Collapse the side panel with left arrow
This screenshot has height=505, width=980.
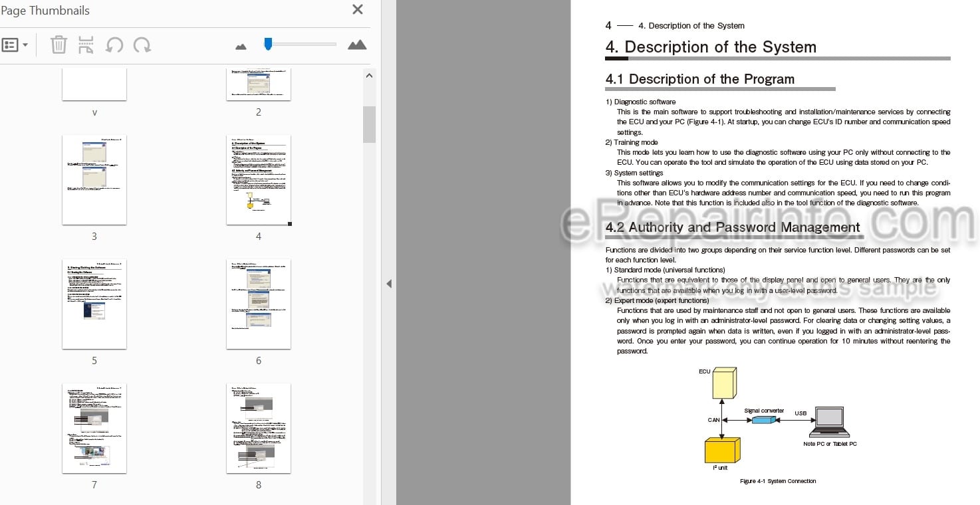pyautogui.click(x=389, y=284)
